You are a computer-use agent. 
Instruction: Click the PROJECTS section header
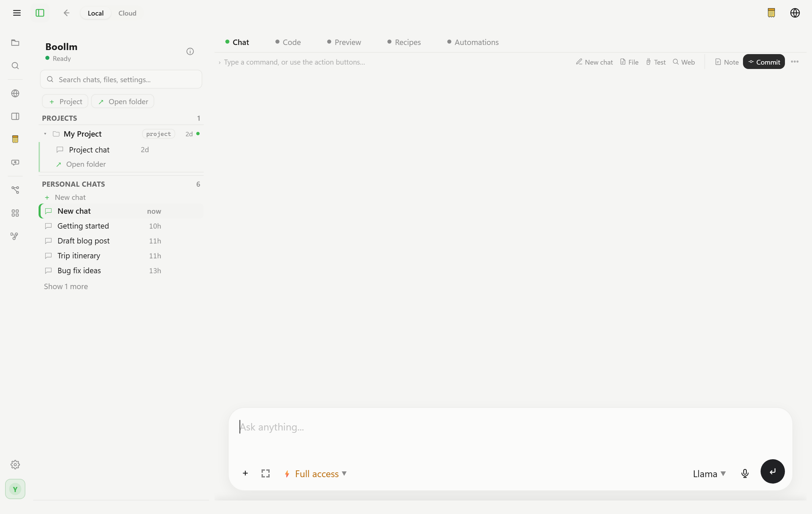coord(60,118)
